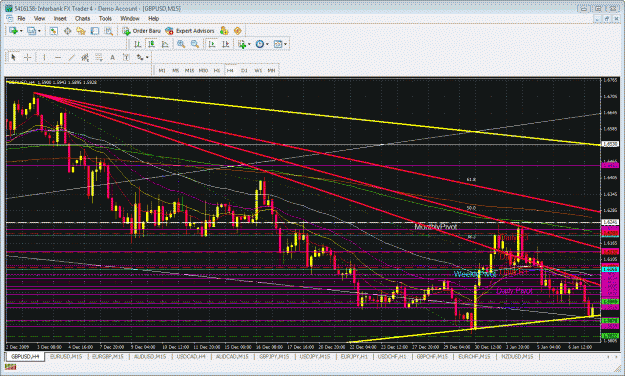This screenshot has width=625, height=376.
Task: Switch to the EURGBP,M15 chart tab
Action: tap(108, 356)
